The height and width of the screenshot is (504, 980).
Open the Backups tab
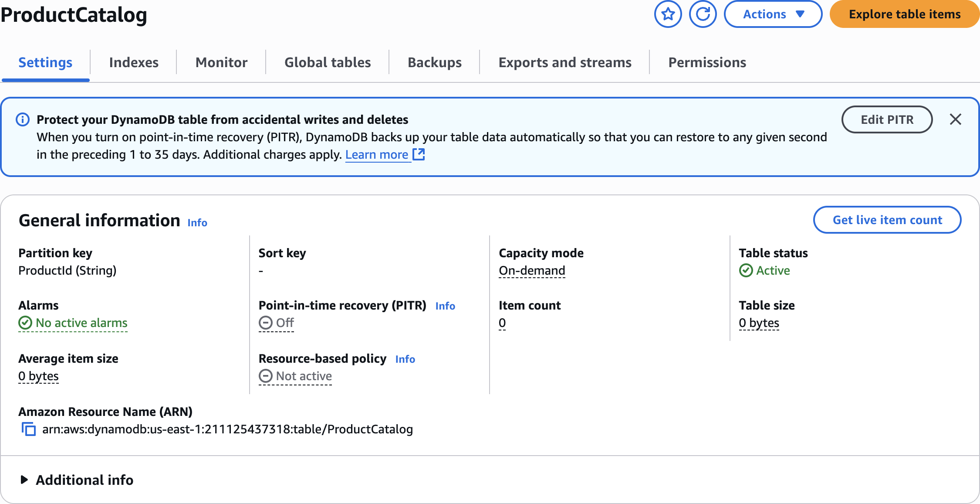434,62
